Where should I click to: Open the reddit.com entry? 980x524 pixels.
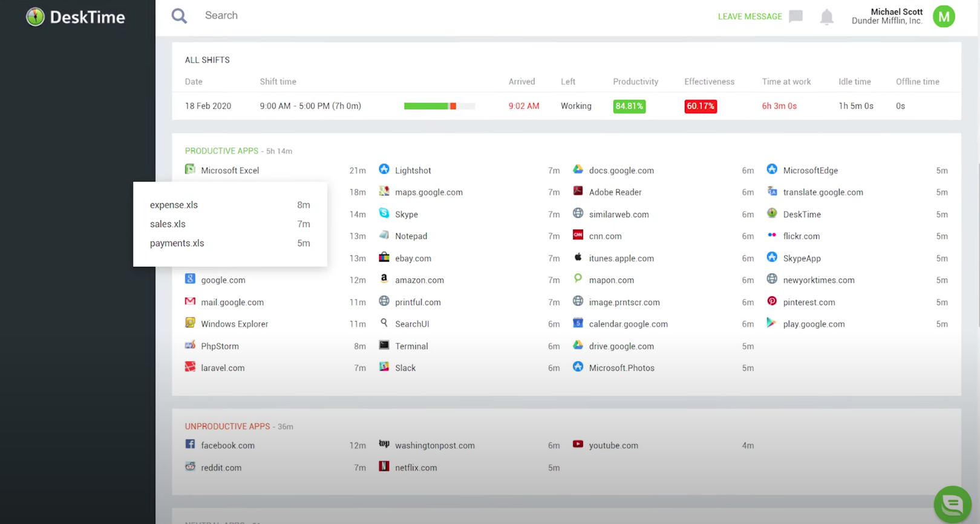pyautogui.click(x=221, y=467)
